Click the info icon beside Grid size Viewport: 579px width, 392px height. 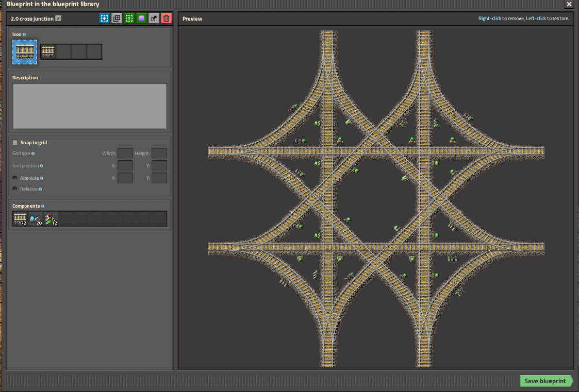pyautogui.click(x=33, y=154)
